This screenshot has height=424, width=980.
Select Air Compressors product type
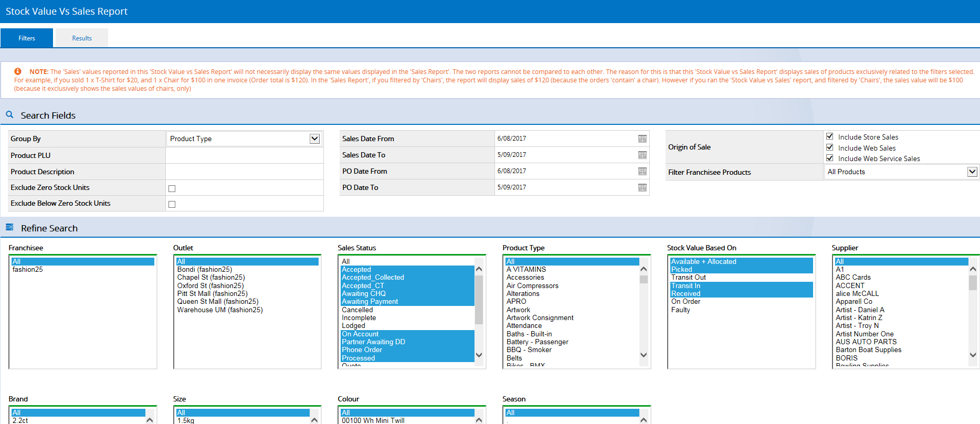(572, 286)
